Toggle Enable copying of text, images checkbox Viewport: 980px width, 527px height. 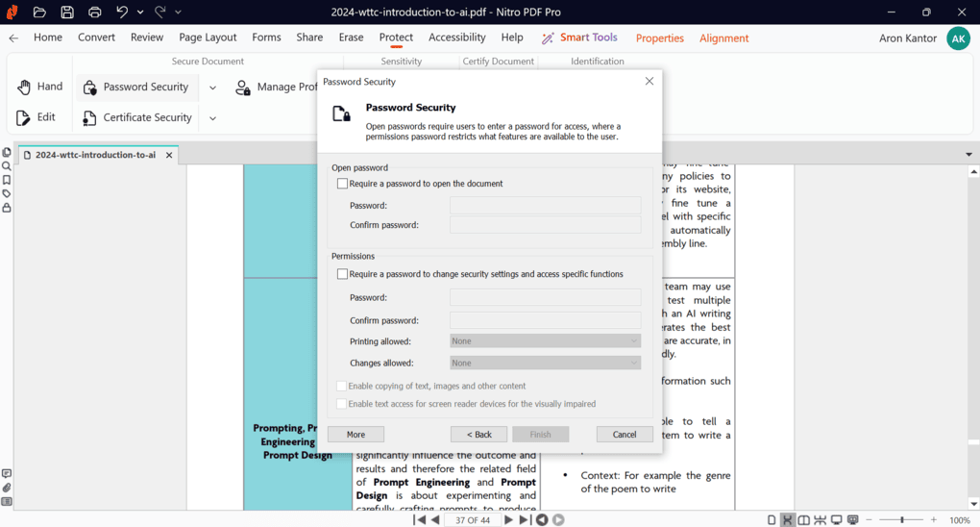341,387
